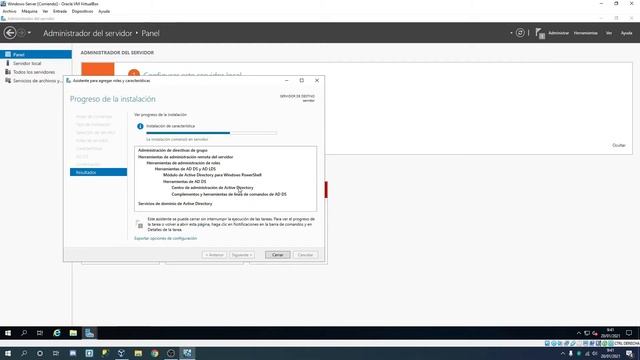Viewport: 640px width, 360px height.
Task: Click the Todos los servidores icon
Action: (8, 72)
